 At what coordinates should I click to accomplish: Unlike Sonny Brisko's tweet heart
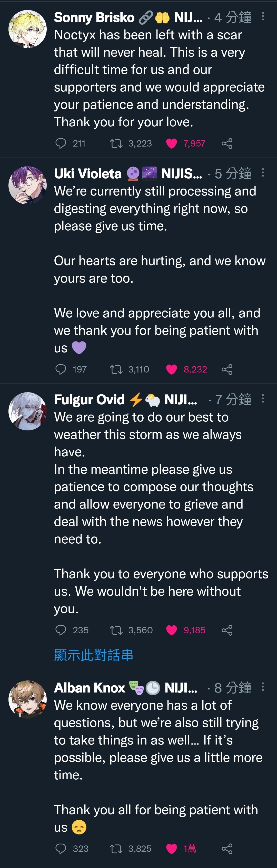pos(171,143)
